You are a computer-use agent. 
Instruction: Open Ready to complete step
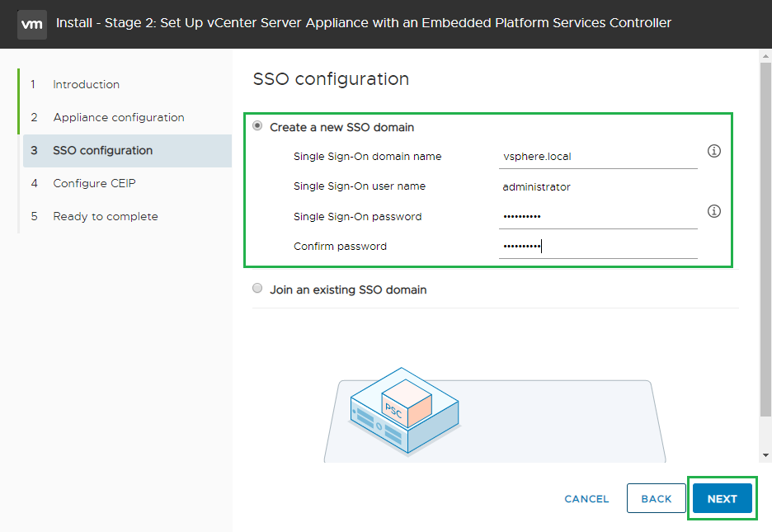105,216
